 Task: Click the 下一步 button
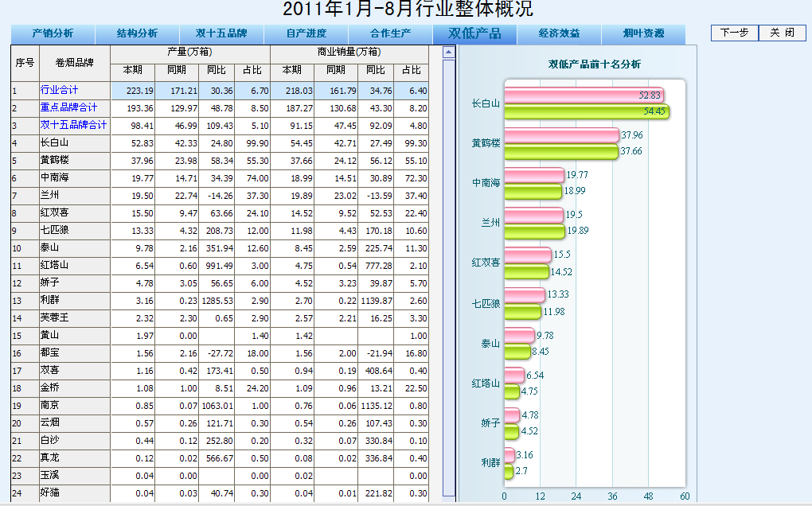[x=735, y=33]
